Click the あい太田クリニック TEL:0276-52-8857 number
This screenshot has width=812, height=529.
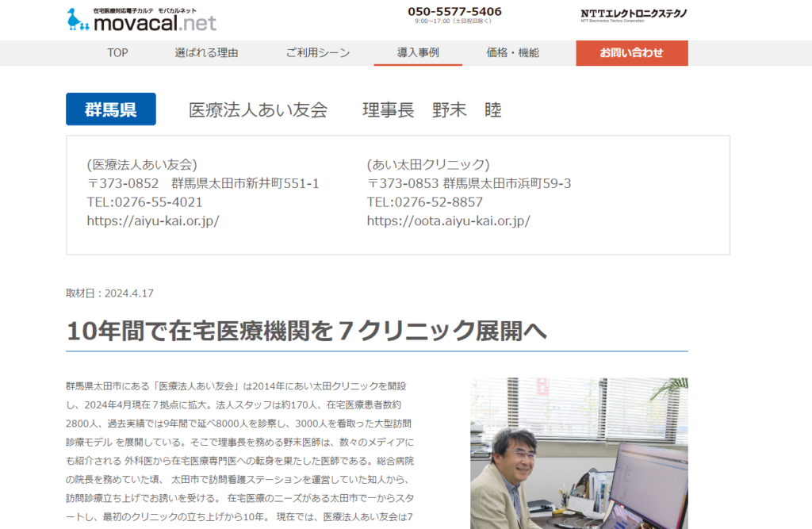pos(424,202)
